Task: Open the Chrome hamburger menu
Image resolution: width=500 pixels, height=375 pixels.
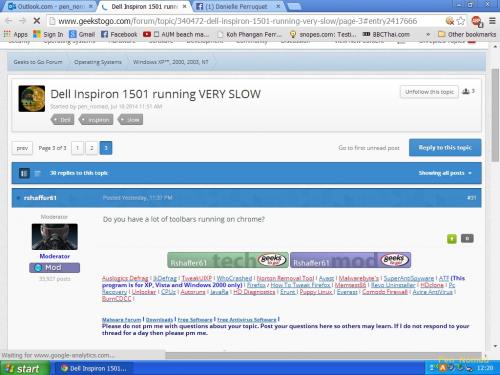Action: tap(492, 21)
